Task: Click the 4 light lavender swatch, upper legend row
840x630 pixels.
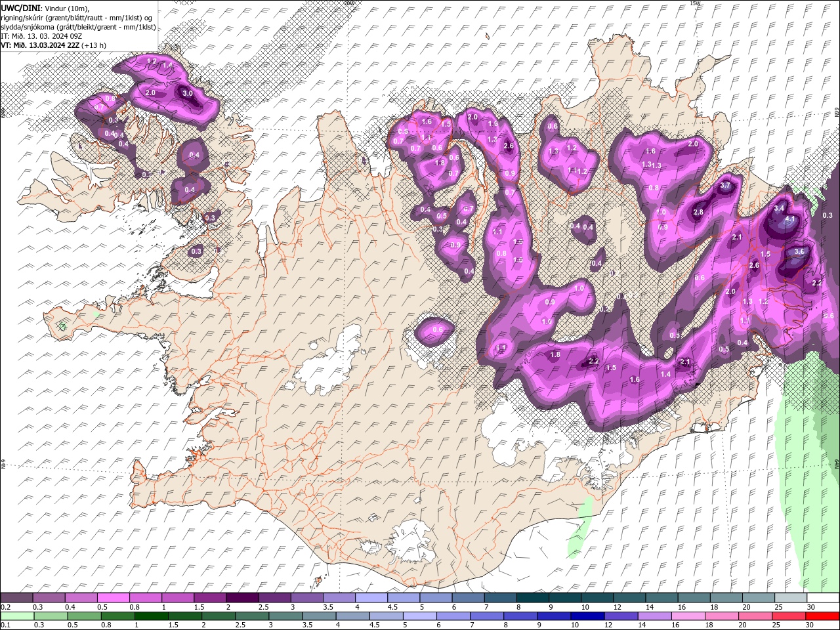Action: pyautogui.click(x=371, y=598)
